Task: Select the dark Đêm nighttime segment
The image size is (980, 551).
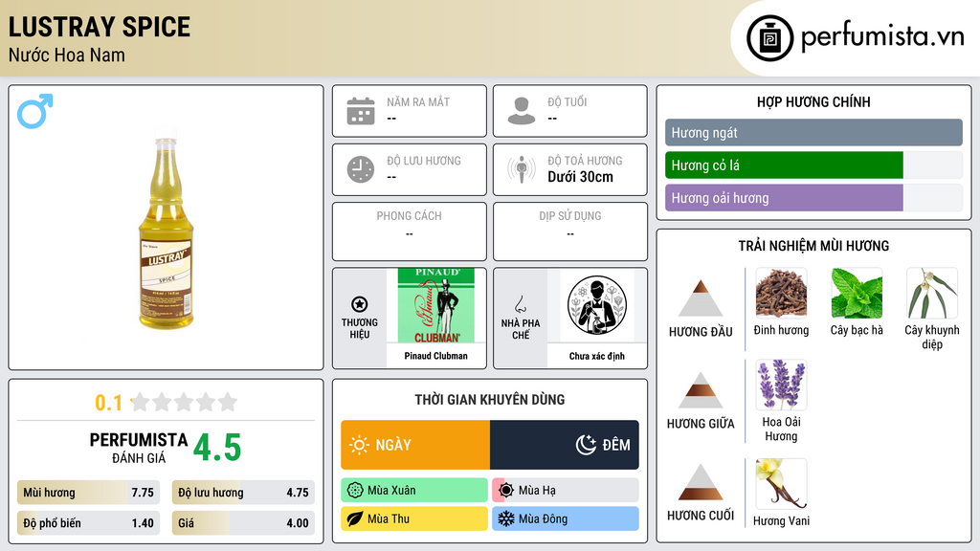Action: 565,445
